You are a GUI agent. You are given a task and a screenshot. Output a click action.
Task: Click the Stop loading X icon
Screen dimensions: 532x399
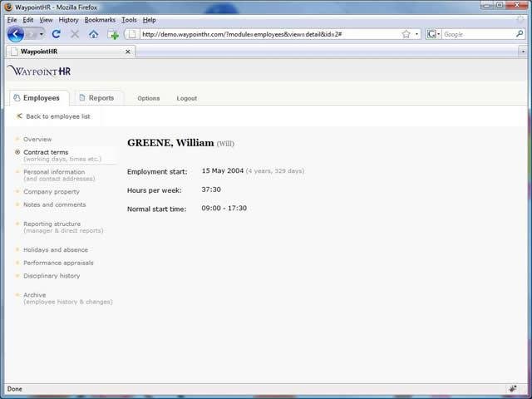pyautogui.click(x=75, y=34)
